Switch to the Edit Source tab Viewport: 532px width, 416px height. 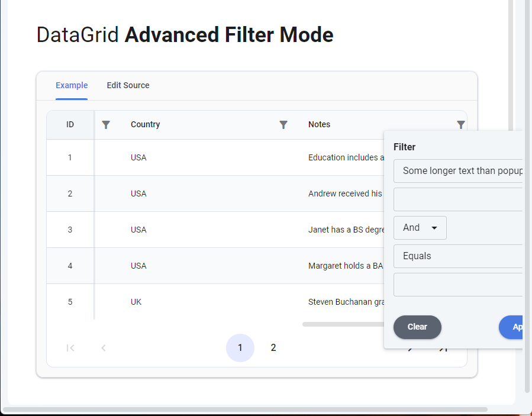[x=128, y=85]
